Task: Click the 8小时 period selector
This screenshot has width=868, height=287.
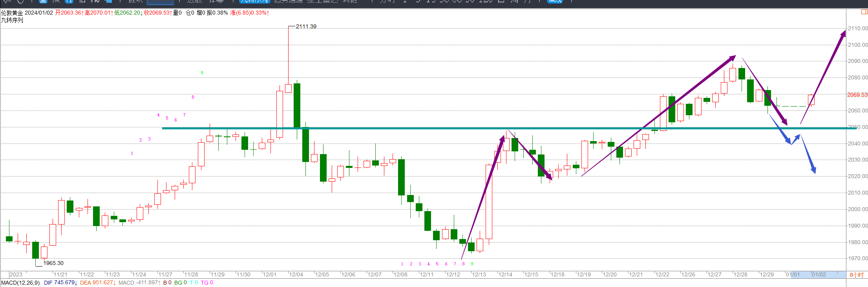Action: tap(856, 275)
